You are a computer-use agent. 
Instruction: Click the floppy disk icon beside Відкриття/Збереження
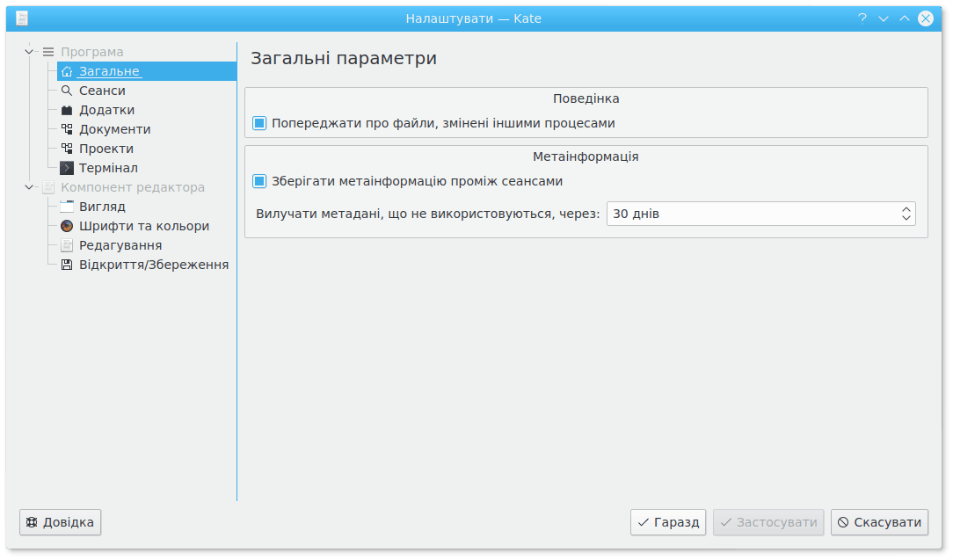[x=67, y=265]
